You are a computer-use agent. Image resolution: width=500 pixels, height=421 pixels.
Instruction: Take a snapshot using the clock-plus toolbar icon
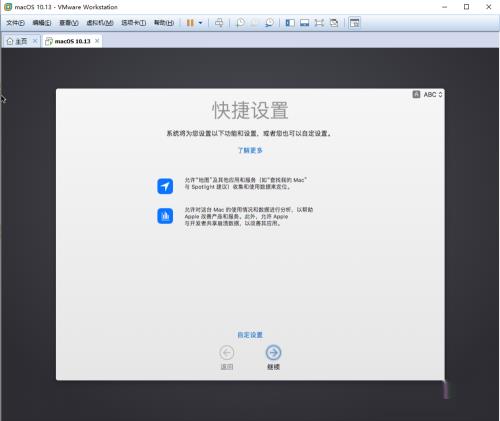[x=240, y=23]
